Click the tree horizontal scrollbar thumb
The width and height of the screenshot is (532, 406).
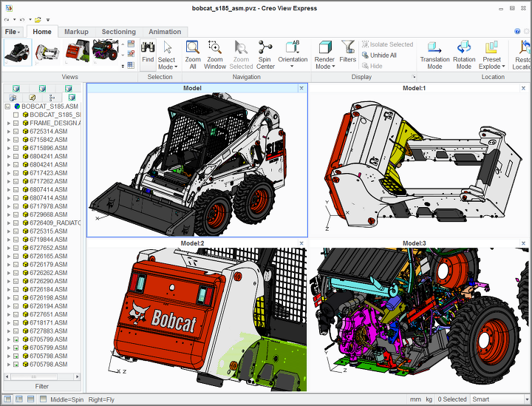tap(34, 376)
